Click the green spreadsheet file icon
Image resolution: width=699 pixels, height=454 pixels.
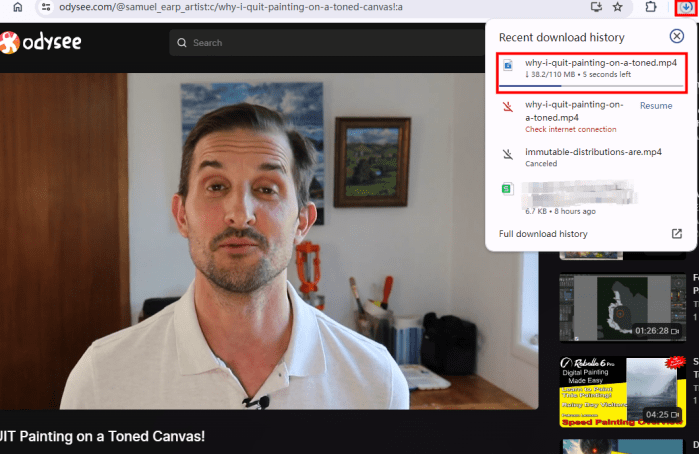pos(508,189)
